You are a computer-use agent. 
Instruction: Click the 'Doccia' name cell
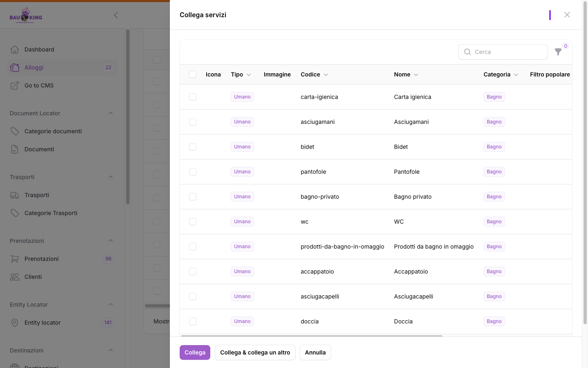click(403, 321)
